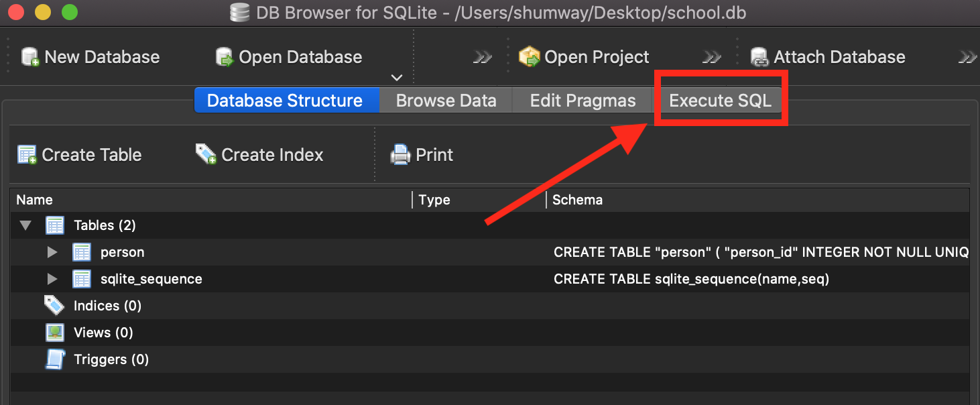Click the Open Database label
Viewport: 980px width, 405px height.
click(x=300, y=57)
